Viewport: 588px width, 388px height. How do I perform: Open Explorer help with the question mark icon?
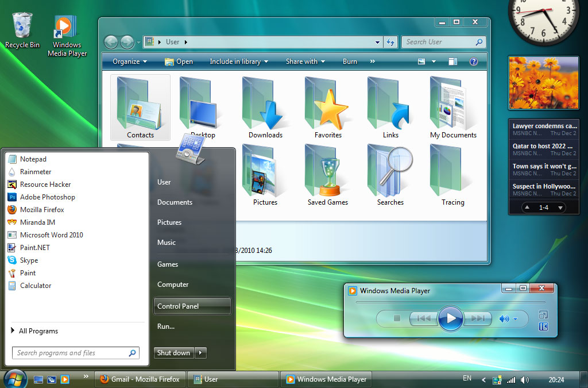[x=474, y=62]
